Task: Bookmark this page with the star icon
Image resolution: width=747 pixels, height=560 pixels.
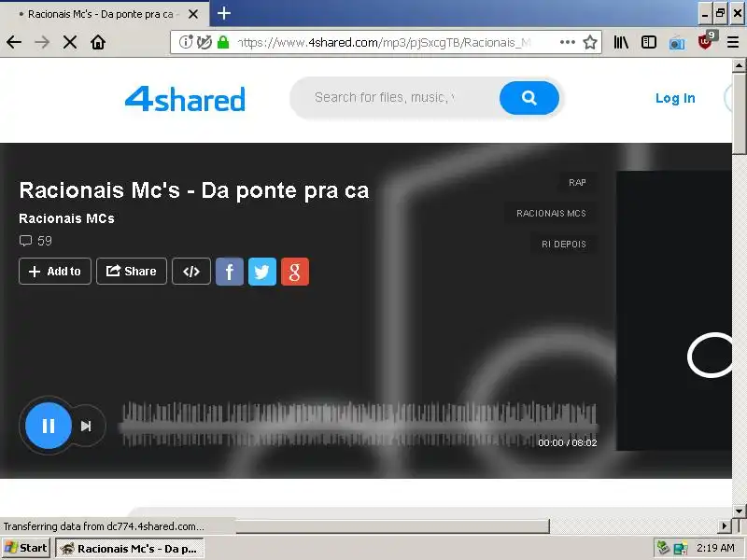Action: click(x=590, y=42)
